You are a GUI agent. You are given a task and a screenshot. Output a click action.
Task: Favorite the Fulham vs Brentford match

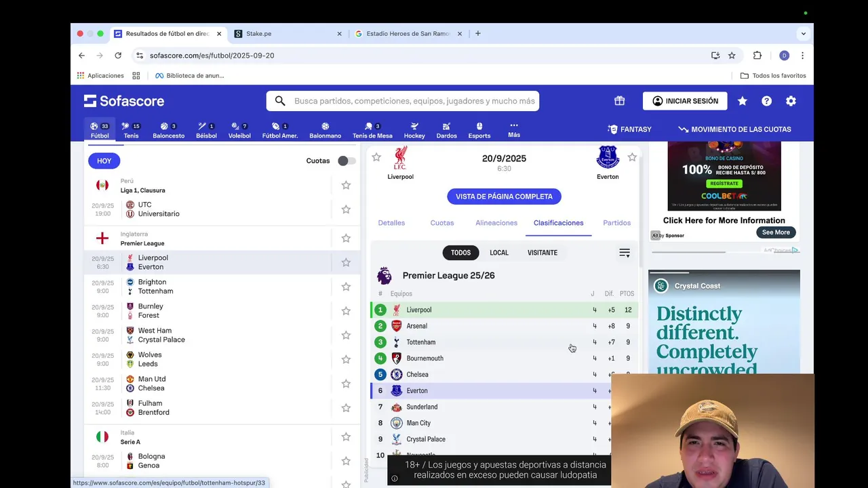(x=346, y=408)
